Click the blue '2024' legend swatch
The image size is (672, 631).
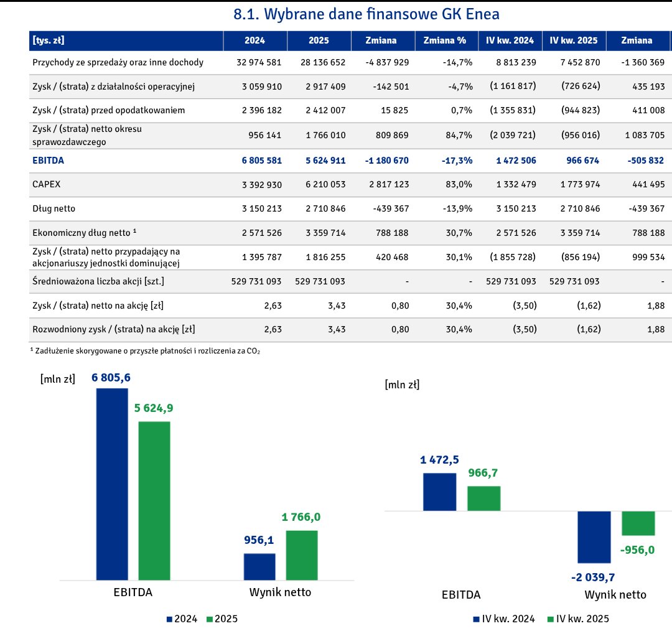[x=169, y=619]
